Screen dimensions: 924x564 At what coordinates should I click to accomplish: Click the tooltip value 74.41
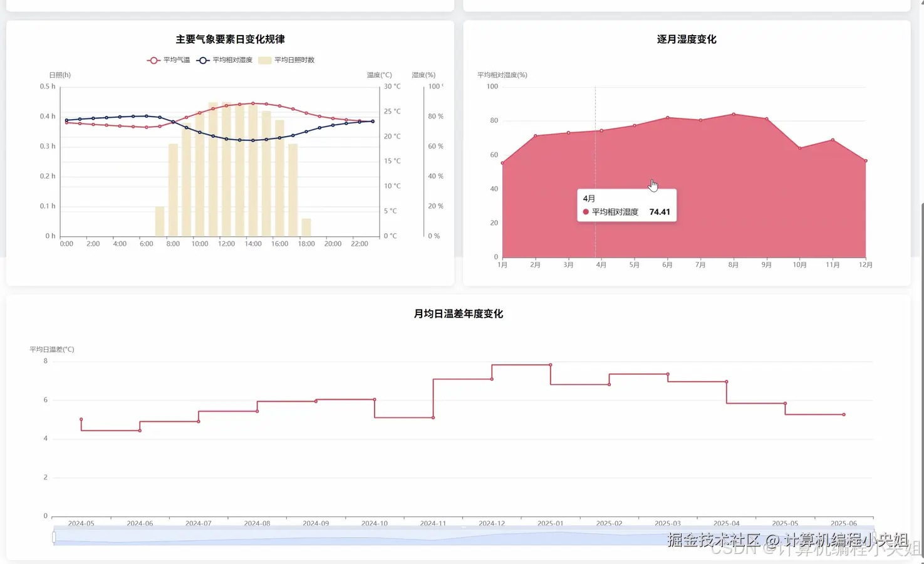[660, 212]
